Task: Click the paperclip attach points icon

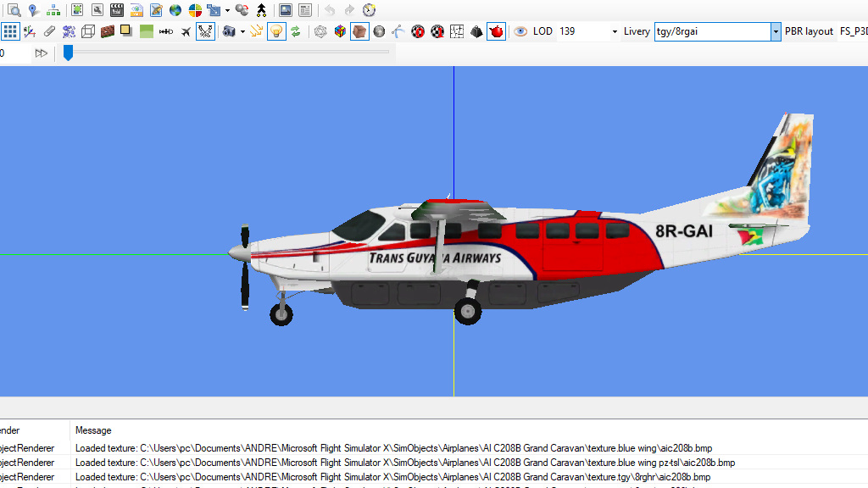Action: [49, 31]
